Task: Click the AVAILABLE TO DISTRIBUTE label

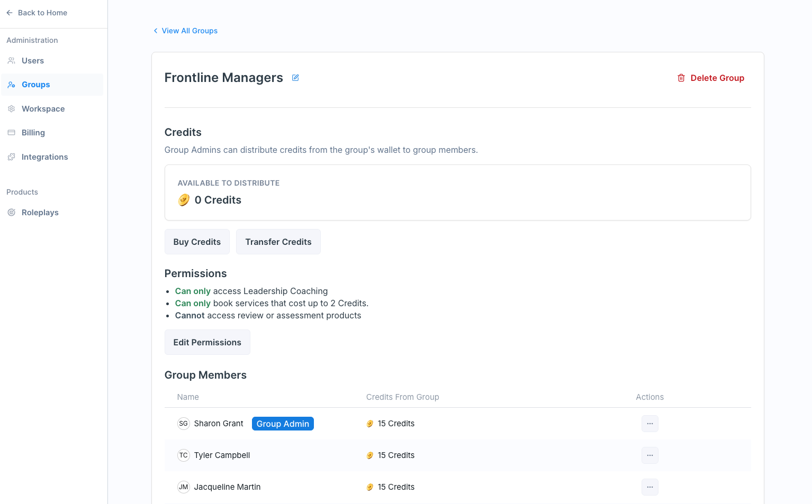Action: 229,183
